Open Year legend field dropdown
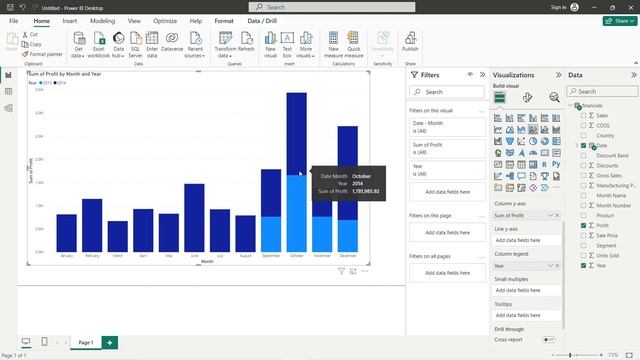 tap(550, 266)
